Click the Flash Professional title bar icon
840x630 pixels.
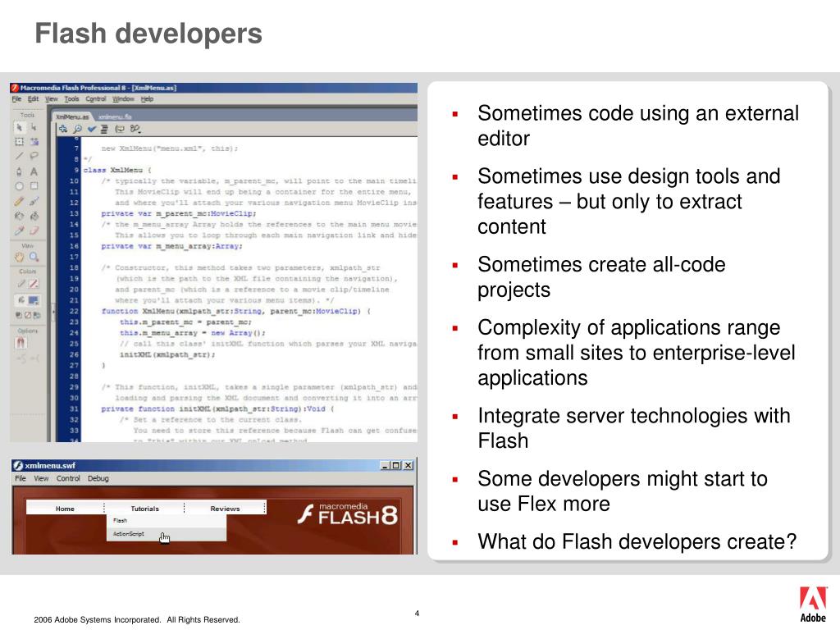[x=15, y=88]
